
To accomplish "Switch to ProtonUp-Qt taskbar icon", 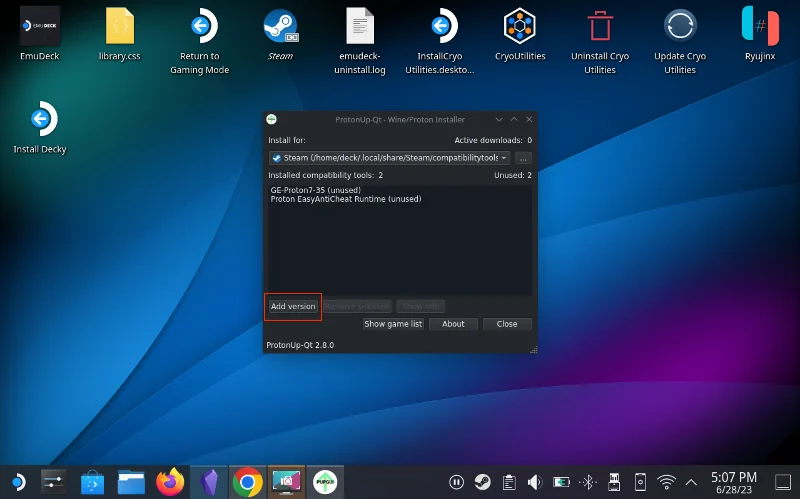I will tap(325, 482).
